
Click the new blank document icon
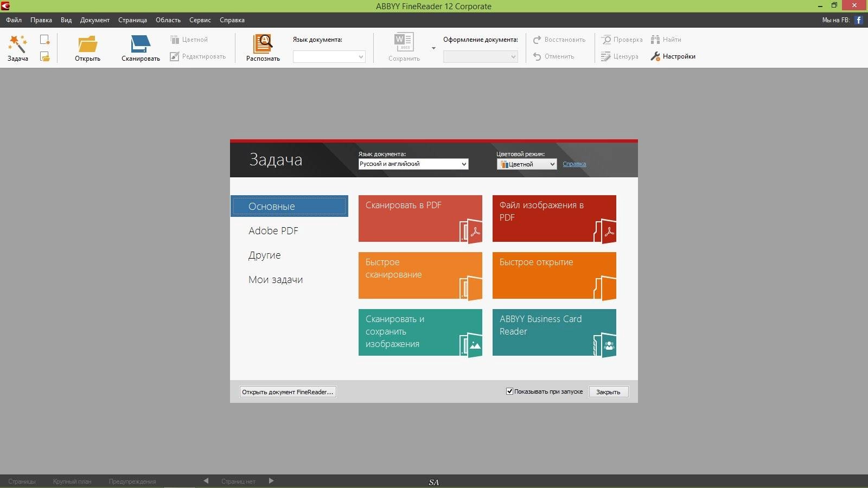(45, 40)
